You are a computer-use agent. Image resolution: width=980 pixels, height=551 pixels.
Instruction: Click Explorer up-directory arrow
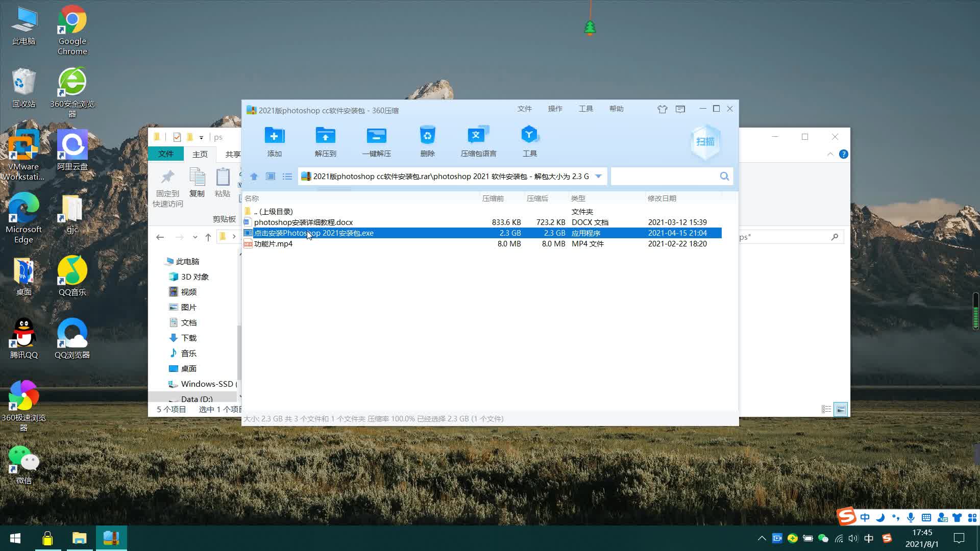point(208,237)
